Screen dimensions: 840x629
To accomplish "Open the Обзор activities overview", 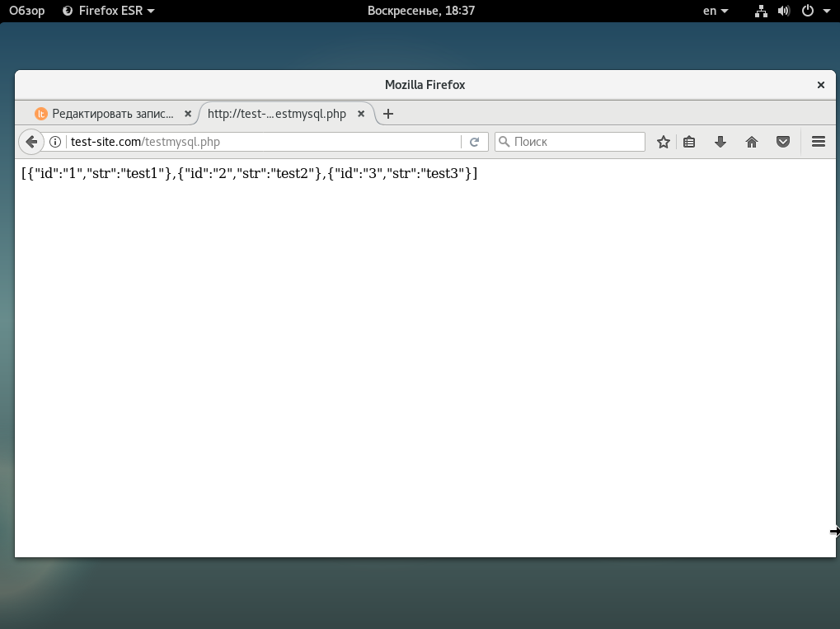I will click(26, 11).
